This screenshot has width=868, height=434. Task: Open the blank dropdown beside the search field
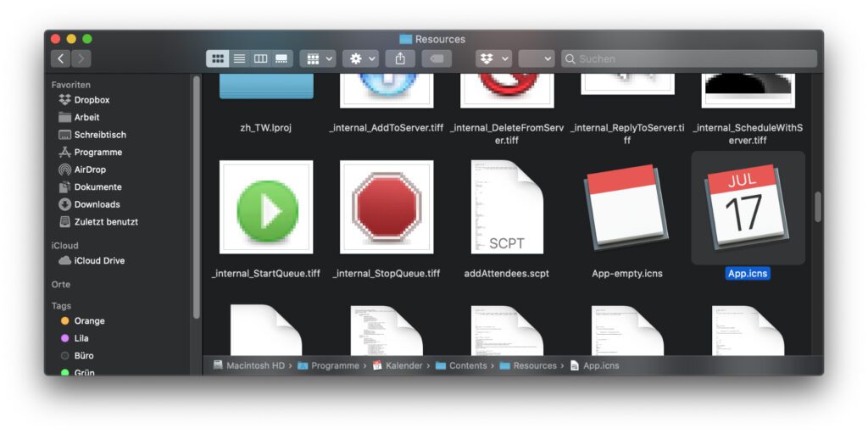(537, 58)
